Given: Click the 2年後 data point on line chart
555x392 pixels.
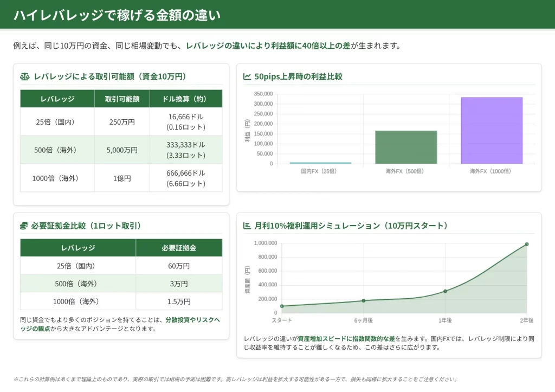Looking at the screenshot, I should [526, 244].
